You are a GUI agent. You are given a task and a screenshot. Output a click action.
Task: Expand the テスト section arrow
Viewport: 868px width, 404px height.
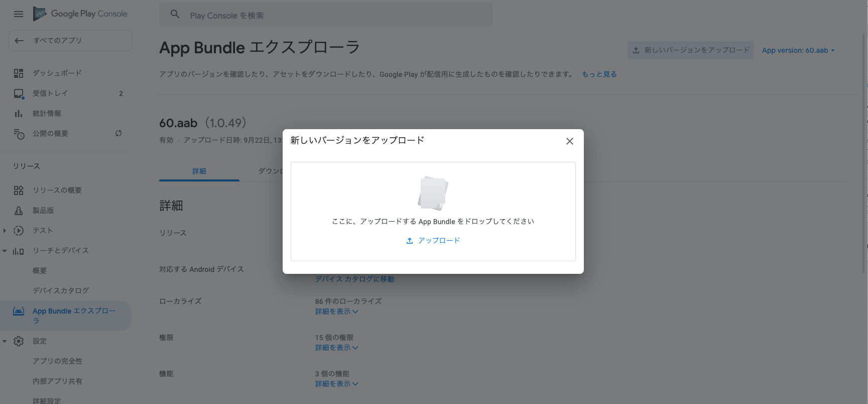(x=5, y=231)
